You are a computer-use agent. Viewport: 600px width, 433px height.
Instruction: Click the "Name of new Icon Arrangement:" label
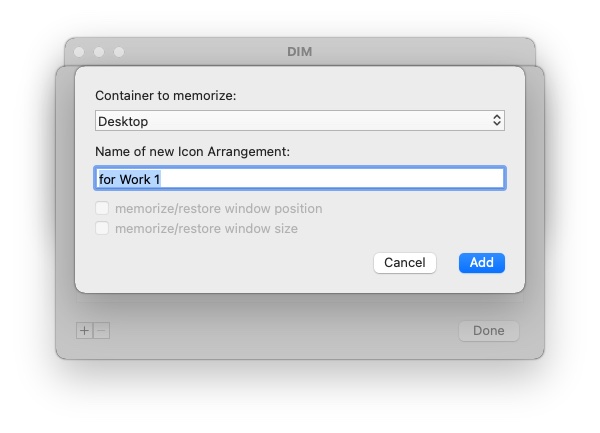[192, 151]
